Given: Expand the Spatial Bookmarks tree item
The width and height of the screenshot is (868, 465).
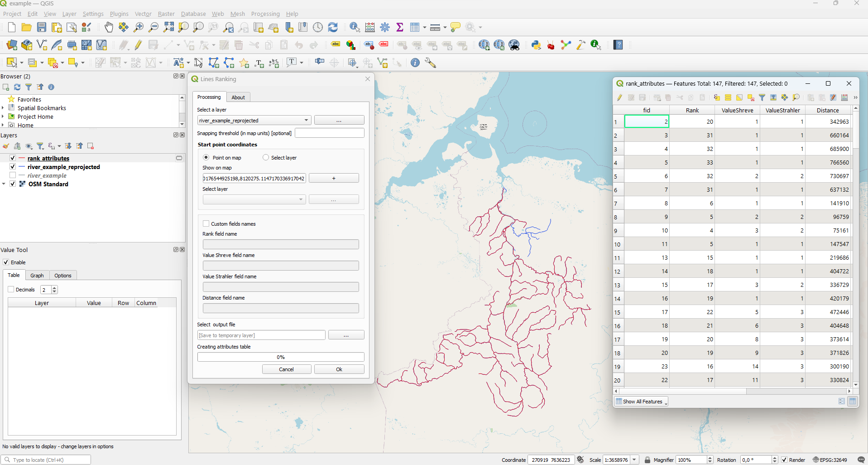Looking at the screenshot, I should pyautogui.click(x=3, y=108).
